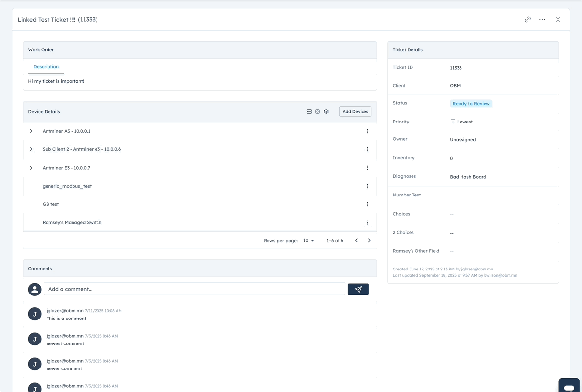Open the Rows per page dropdown
The height and width of the screenshot is (392, 582).
point(309,241)
